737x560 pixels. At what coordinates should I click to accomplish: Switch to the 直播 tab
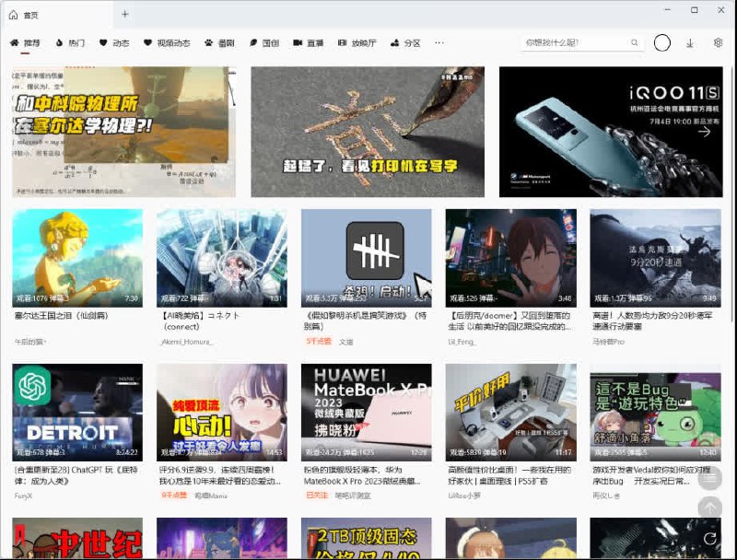(x=309, y=43)
